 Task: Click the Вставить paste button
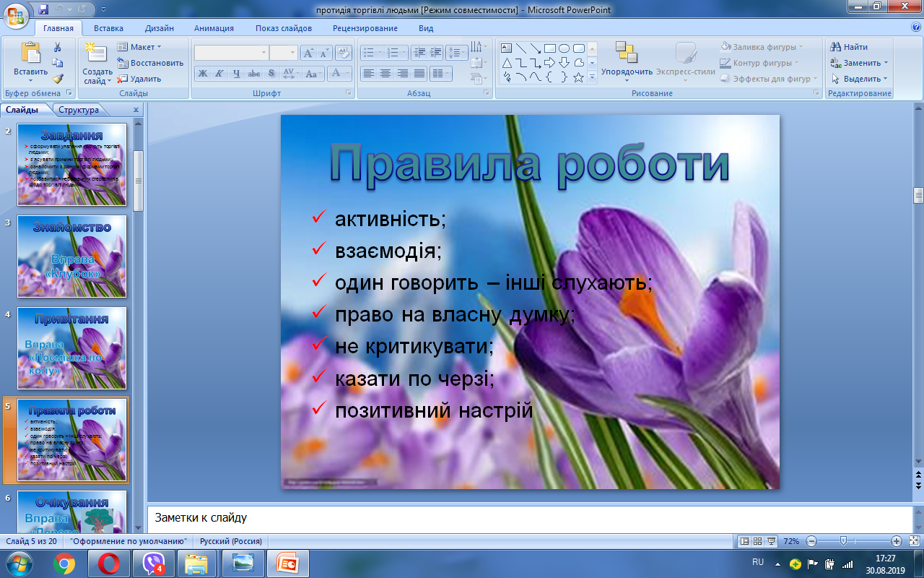pyautogui.click(x=30, y=63)
